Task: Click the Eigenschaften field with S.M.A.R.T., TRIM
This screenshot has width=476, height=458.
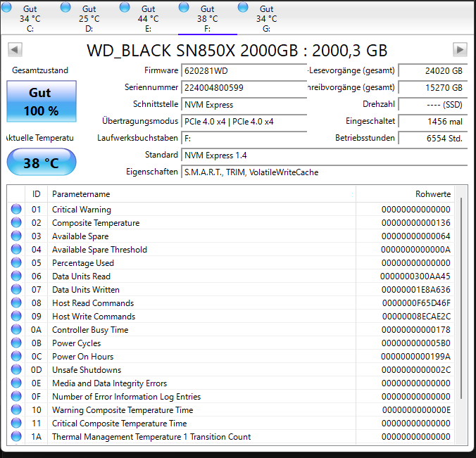Action: (324, 172)
